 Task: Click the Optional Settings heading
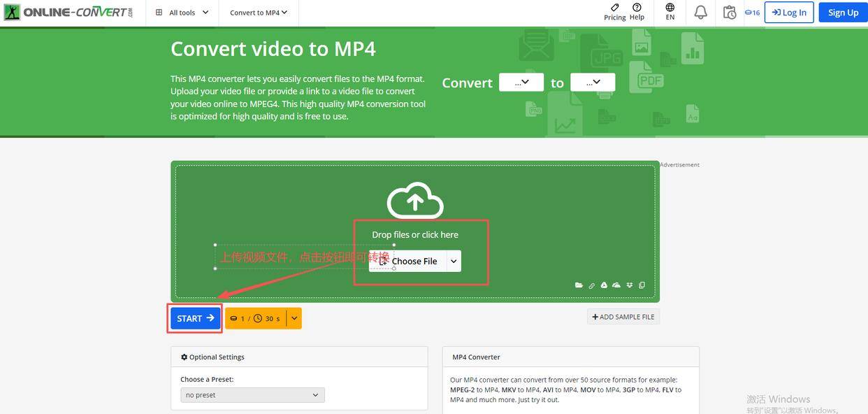pyautogui.click(x=213, y=357)
